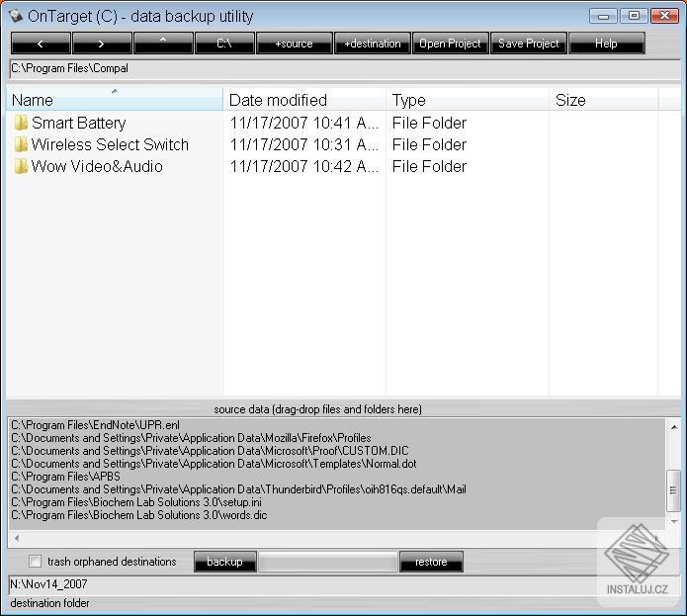
Task: Click the source list scroll down arrow
Action: 674,521
